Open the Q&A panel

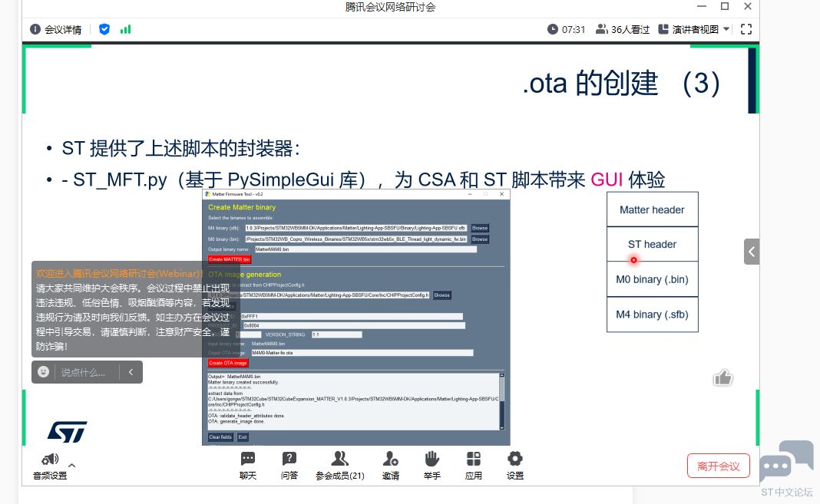click(x=289, y=466)
